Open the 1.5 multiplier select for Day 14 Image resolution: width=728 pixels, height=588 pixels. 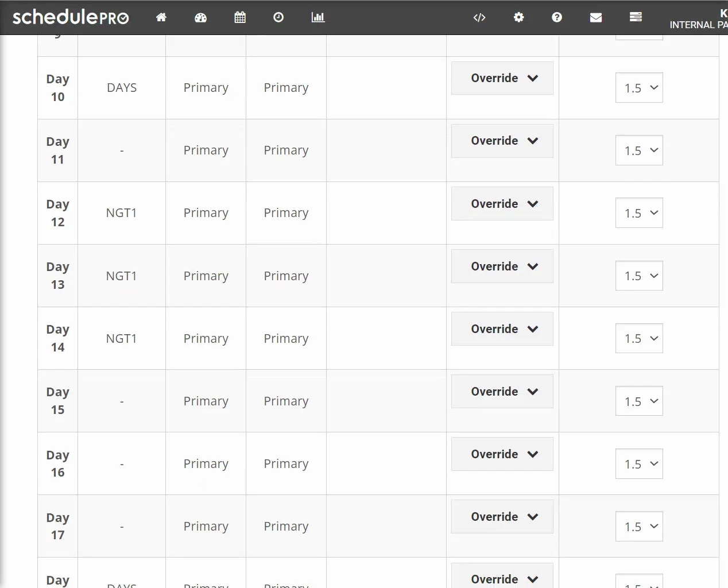pyautogui.click(x=639, y=339)
